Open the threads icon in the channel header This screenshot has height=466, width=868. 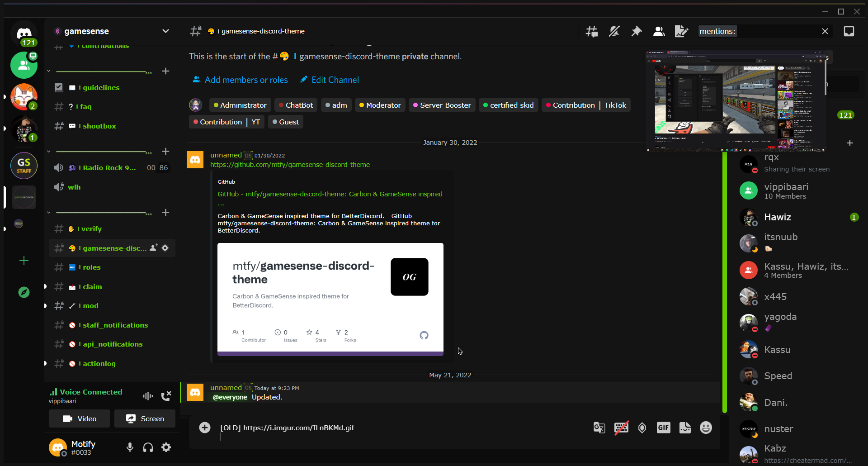[591, 31]
